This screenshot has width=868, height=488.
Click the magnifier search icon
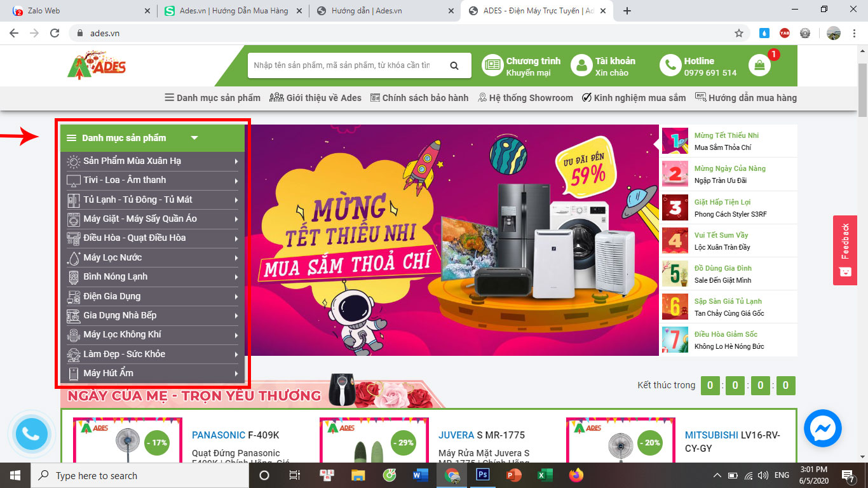point(454,65)
